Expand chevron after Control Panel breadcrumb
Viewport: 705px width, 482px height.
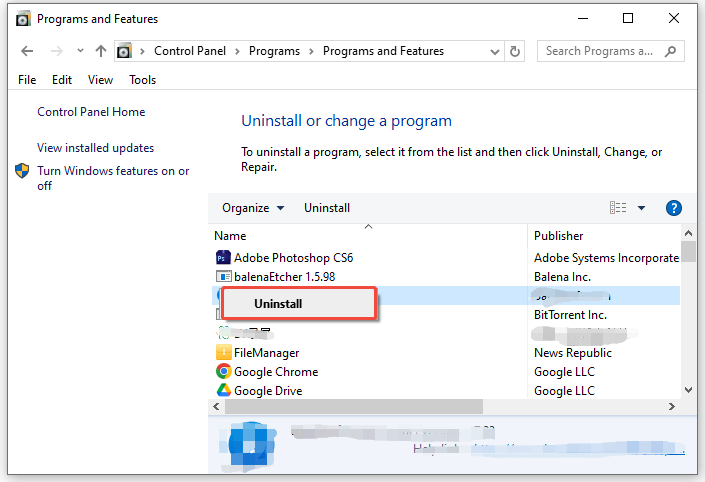tap(237, 51)
